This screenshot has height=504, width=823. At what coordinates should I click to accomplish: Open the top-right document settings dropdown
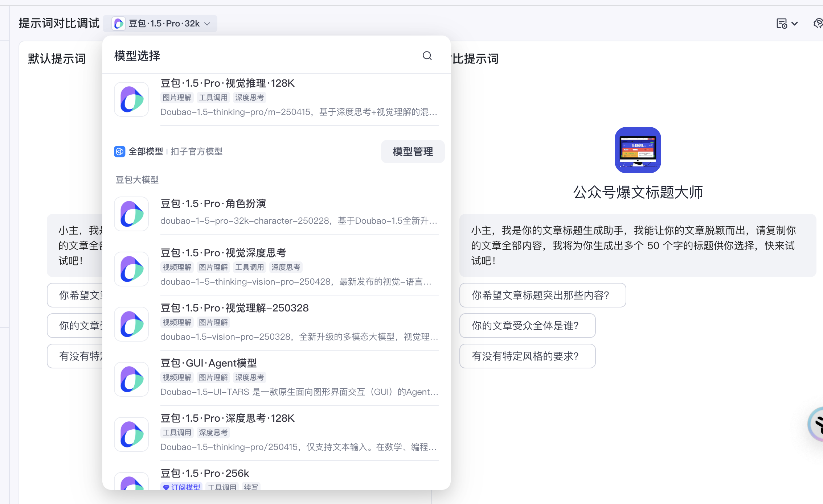pos(787,24)
